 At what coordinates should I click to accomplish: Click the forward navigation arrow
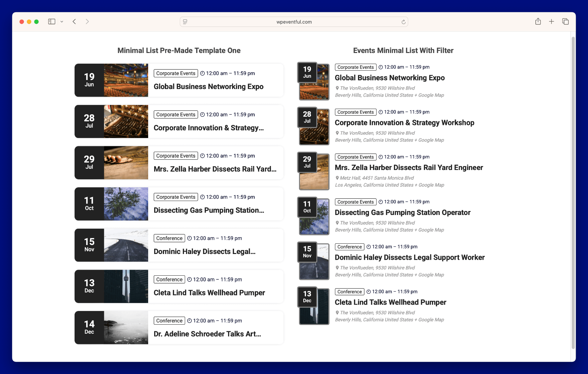pos(87,22)
